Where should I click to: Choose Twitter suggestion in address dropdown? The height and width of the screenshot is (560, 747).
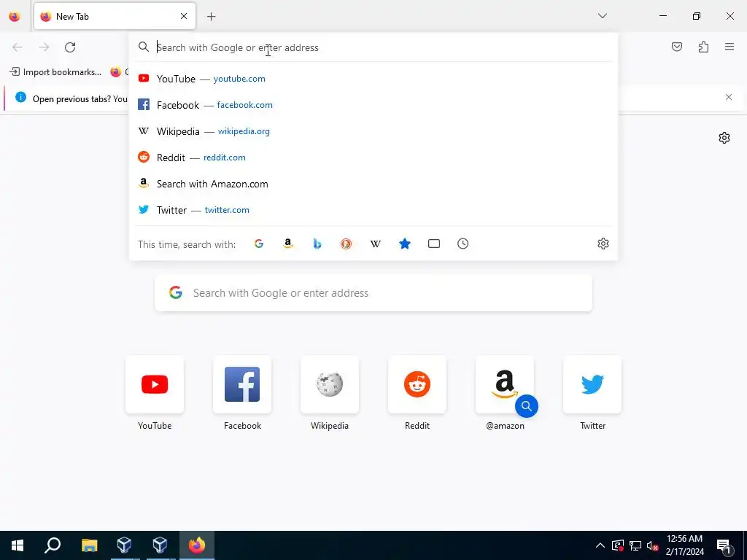[373, 210]
